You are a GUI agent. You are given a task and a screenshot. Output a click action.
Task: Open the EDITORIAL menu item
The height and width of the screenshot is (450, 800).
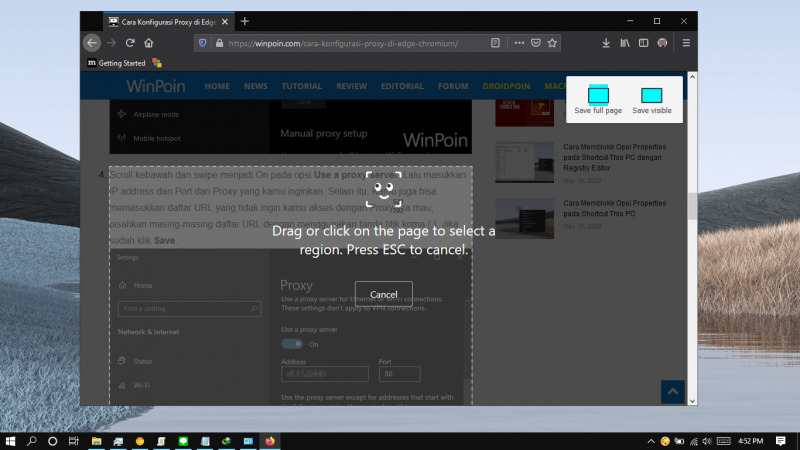point(402,86)
